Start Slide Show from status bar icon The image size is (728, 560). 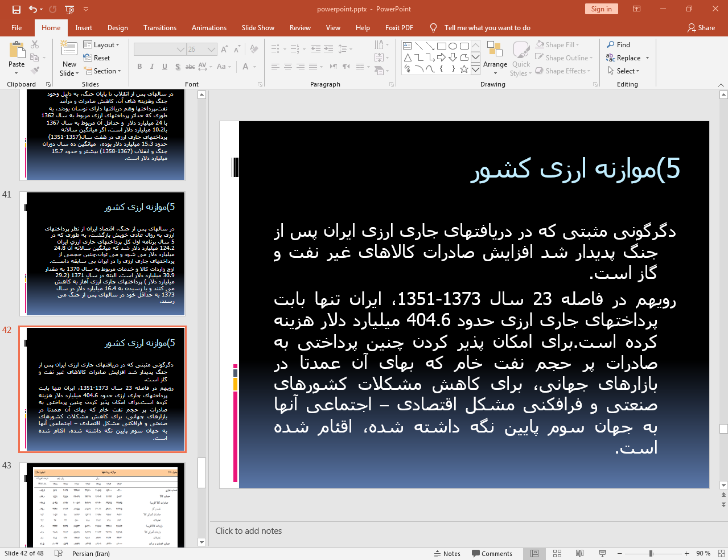602,554
